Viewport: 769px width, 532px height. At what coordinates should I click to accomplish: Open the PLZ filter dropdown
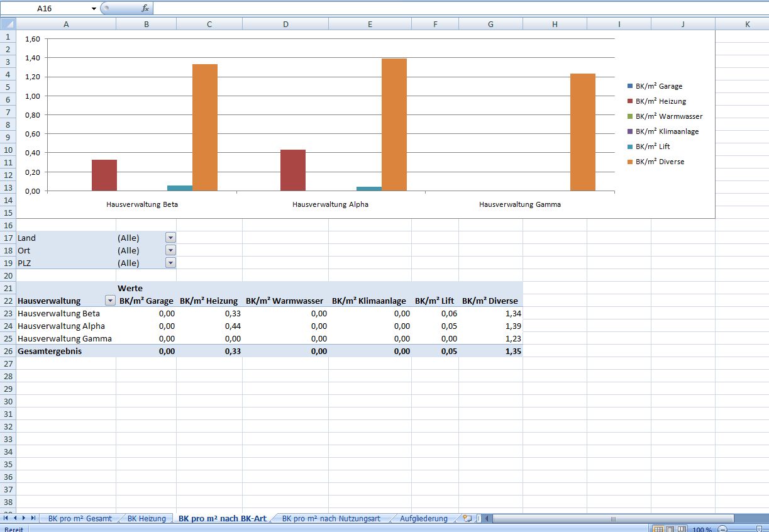click(x=170, y=263)
